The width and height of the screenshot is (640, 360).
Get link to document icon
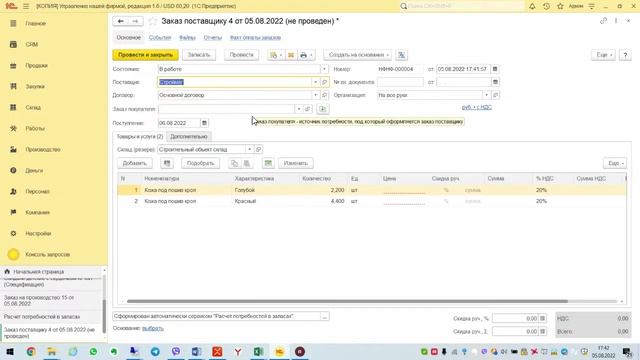pyautogui.click(x=603, y=21)
